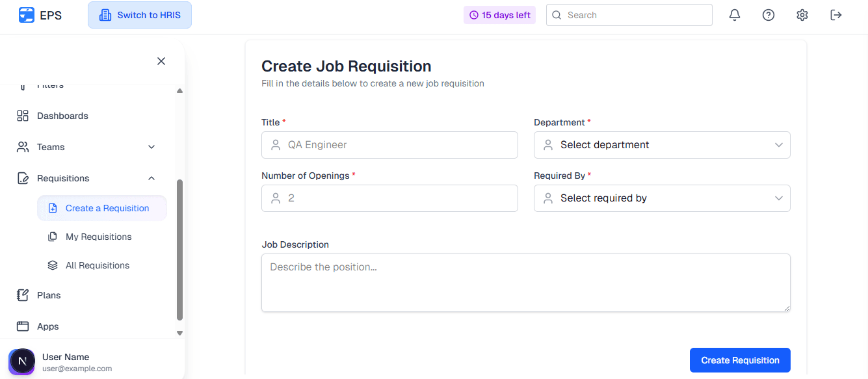Click the sidebar scrollbar up arrow
Screen dimensions: 868x379
pos(180,90)
